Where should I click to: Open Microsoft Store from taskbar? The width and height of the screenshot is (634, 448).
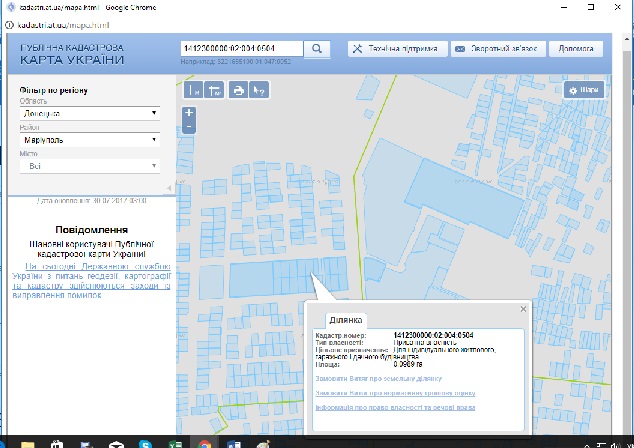click(57, 444)
